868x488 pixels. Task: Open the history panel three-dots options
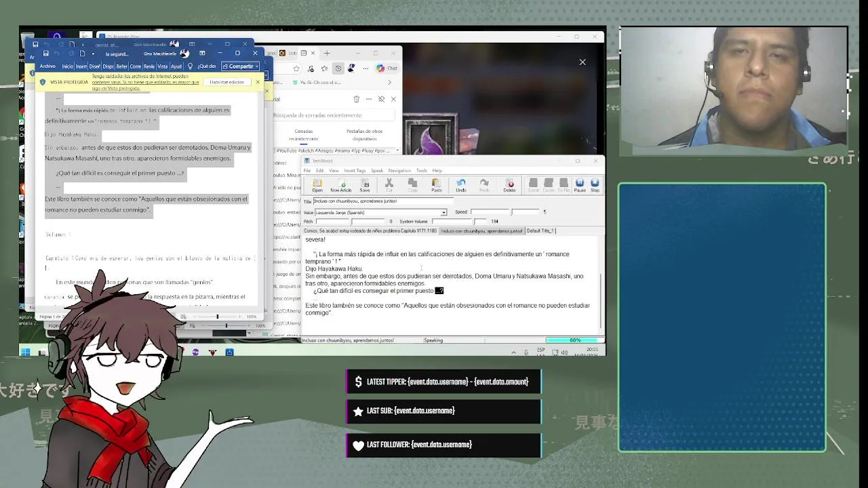[370, 99]
